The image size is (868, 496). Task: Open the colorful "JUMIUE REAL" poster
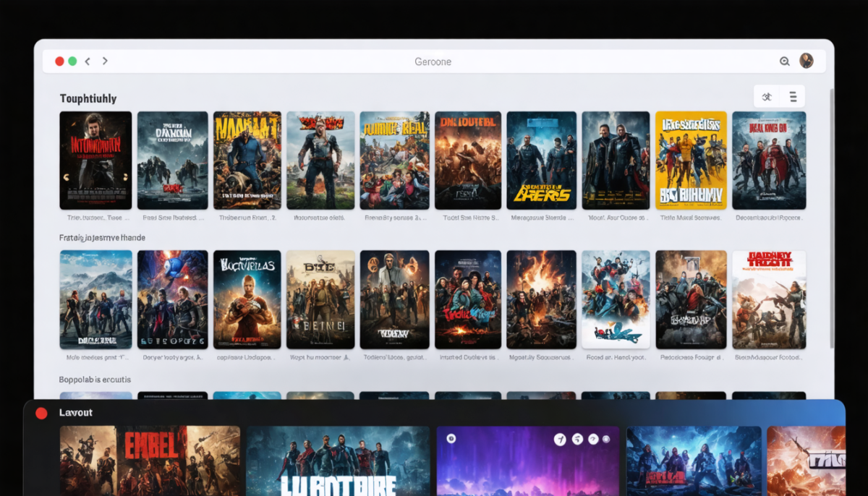pos(395,160)
